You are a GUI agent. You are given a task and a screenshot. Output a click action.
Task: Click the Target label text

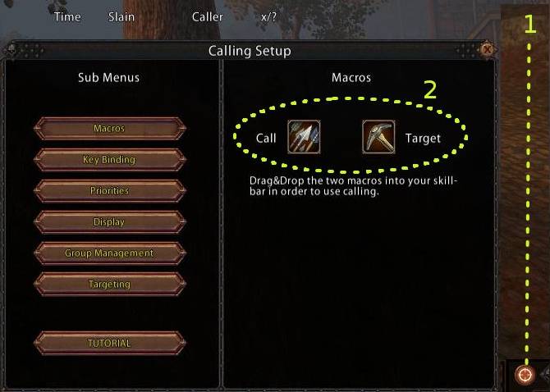pyautogui.click(x=423, y=139)
